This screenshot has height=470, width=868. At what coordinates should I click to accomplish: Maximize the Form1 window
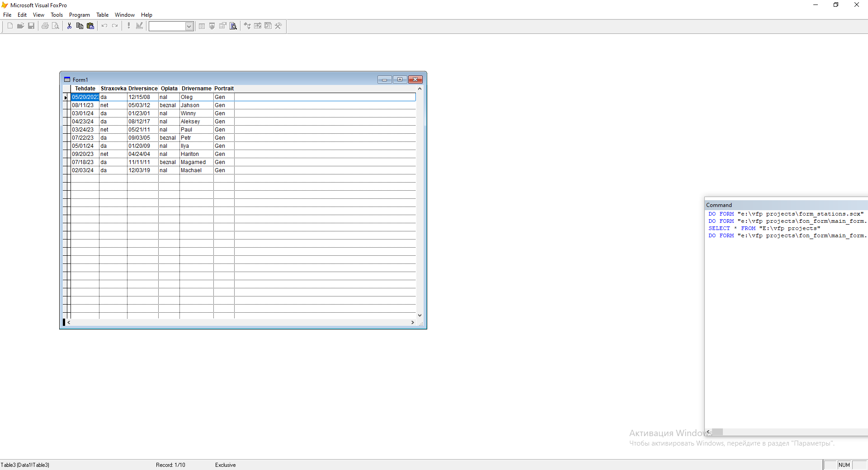click(x=400, y=80)
